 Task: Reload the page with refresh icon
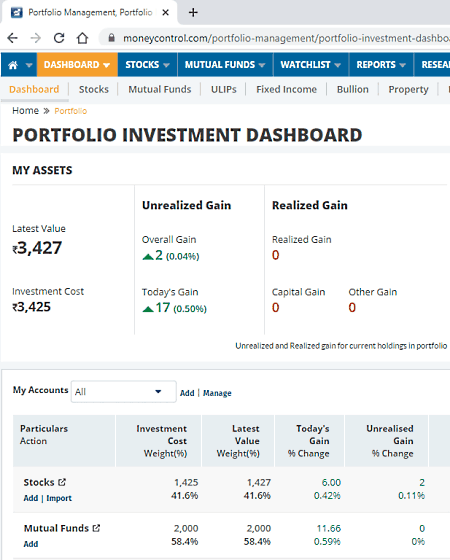[x=59, y=38]
